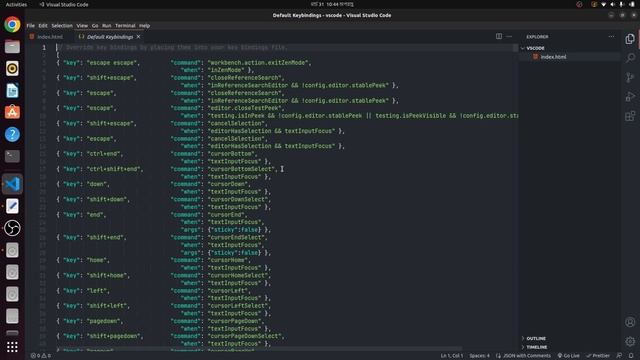Image resolution: width=640 pixels, height=360 pixels.
Task: Click "workbench.action.exitZenMode" command text
Action: click(x=258, y=63)
